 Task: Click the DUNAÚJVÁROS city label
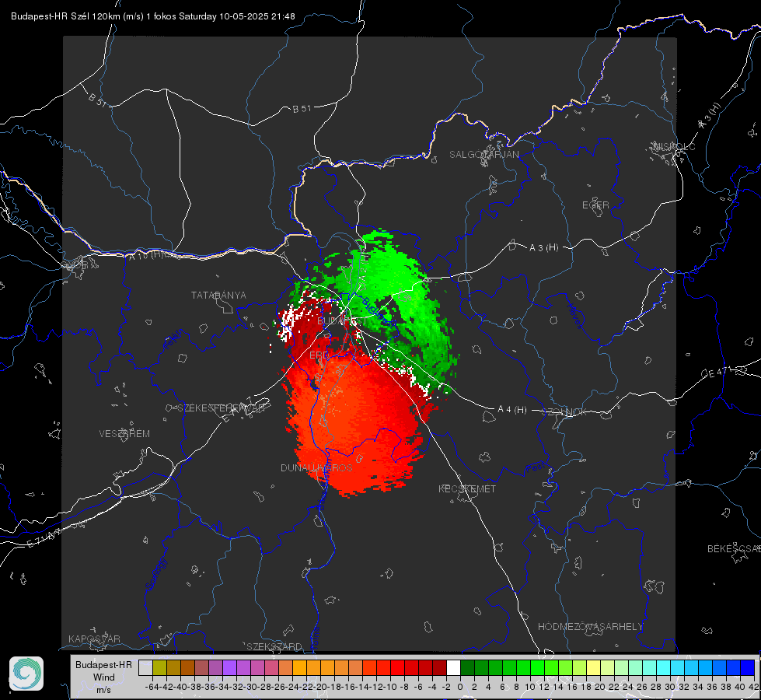(x=316, y=467)
